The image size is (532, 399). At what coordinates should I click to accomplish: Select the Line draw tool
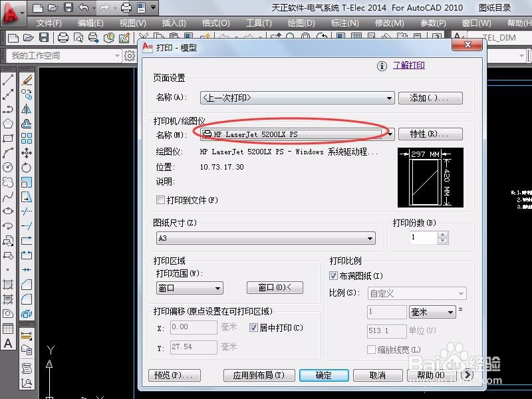point(8,80)
